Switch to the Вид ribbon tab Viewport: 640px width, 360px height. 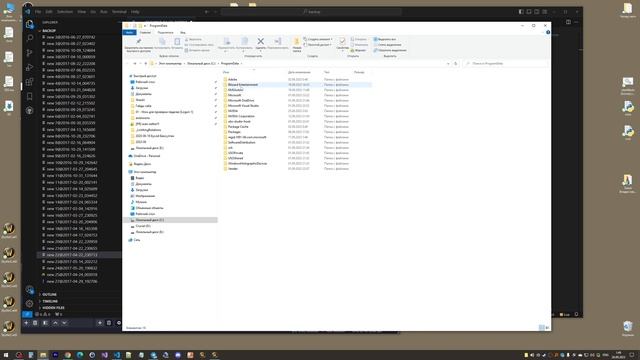[183, 32]
